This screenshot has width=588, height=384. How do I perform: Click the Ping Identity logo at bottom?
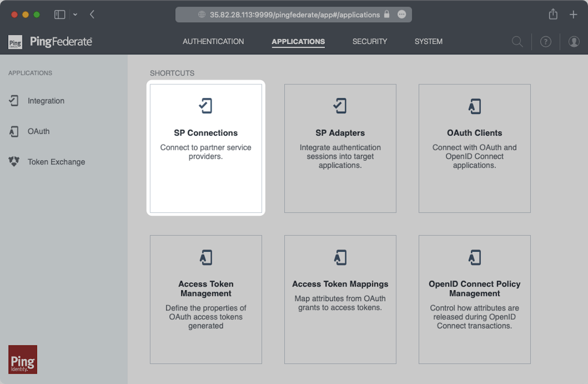click(x=23, y=359)
